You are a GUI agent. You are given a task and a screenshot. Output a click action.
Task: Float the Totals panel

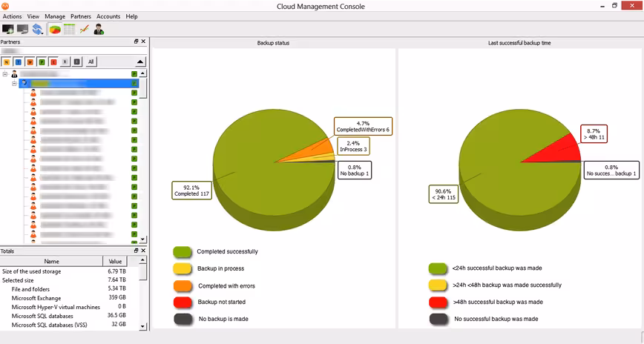136,251
